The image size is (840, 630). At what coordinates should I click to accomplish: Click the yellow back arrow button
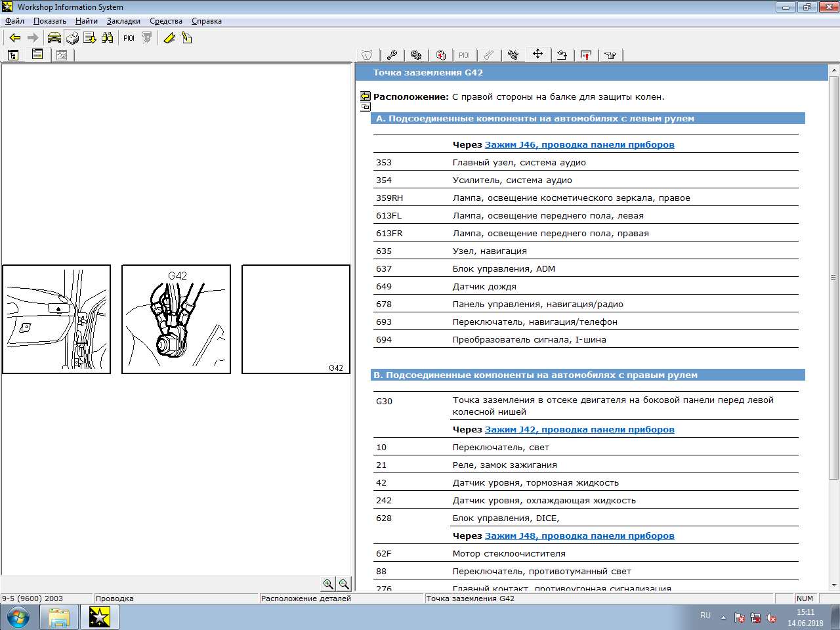(14, 38)
